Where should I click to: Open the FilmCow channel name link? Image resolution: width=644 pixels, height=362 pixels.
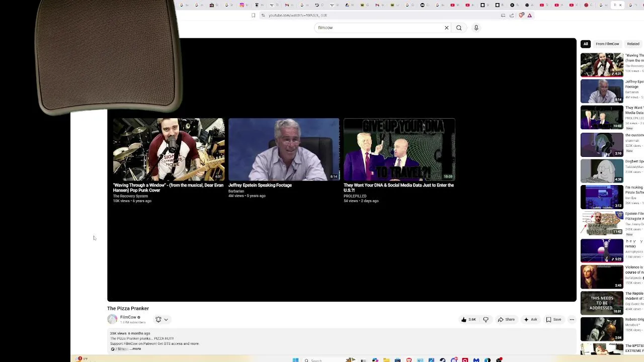128,317
